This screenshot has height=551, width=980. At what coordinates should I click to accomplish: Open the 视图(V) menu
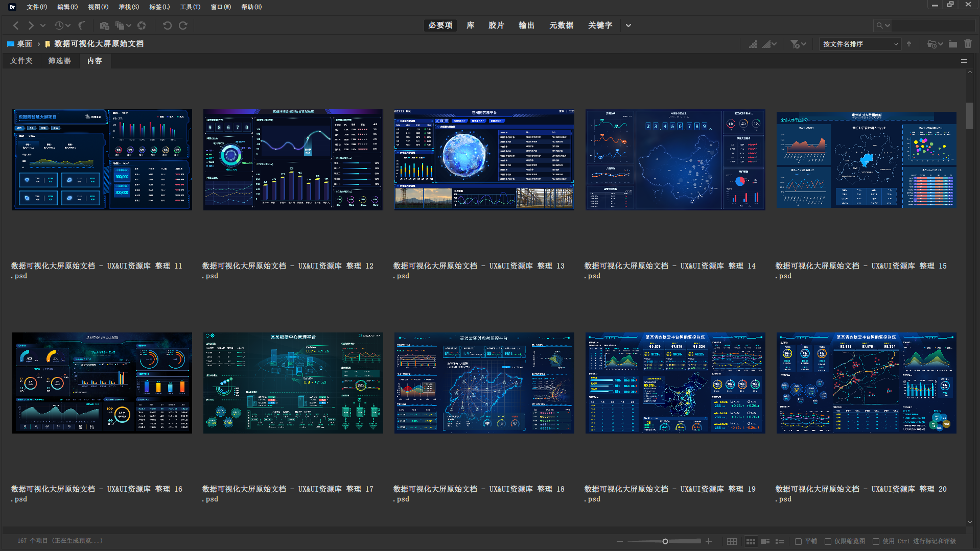98,7
